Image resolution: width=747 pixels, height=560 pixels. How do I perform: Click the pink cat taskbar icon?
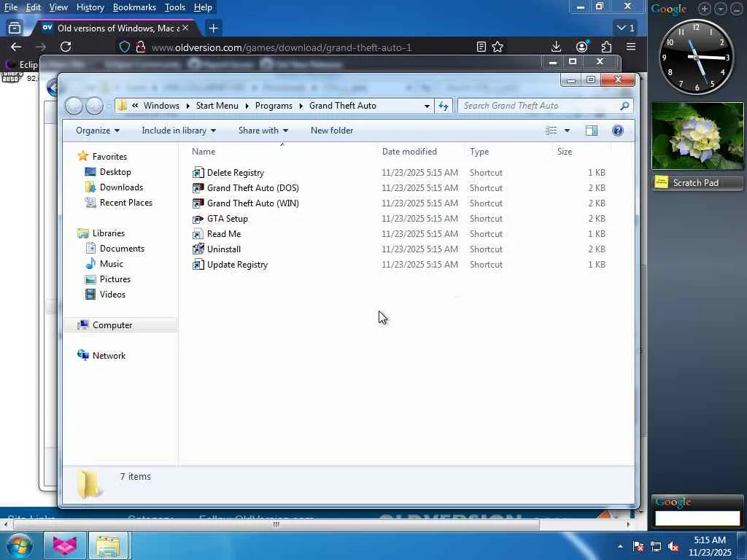tap(65, 545)
